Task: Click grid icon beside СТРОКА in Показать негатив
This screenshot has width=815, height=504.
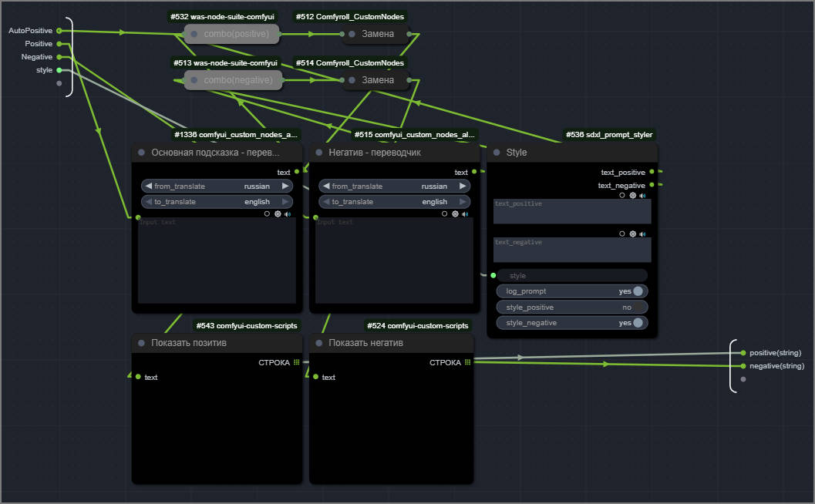Action: [467, 362]
